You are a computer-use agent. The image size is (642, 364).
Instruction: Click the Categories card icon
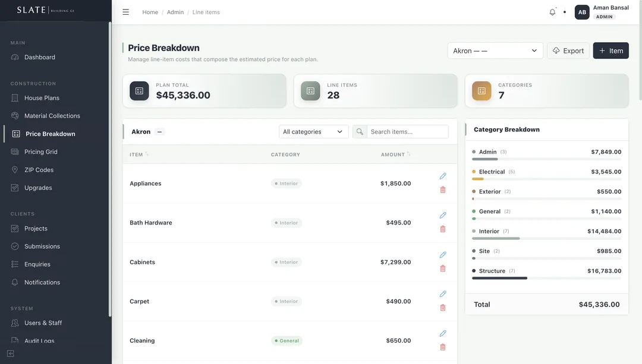[x=481, y=91]
